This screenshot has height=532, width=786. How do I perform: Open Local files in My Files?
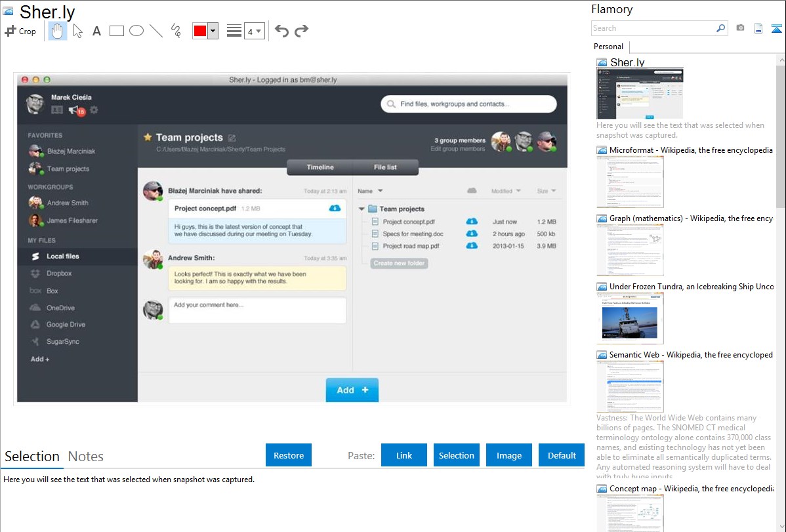(x=77, y=256)
